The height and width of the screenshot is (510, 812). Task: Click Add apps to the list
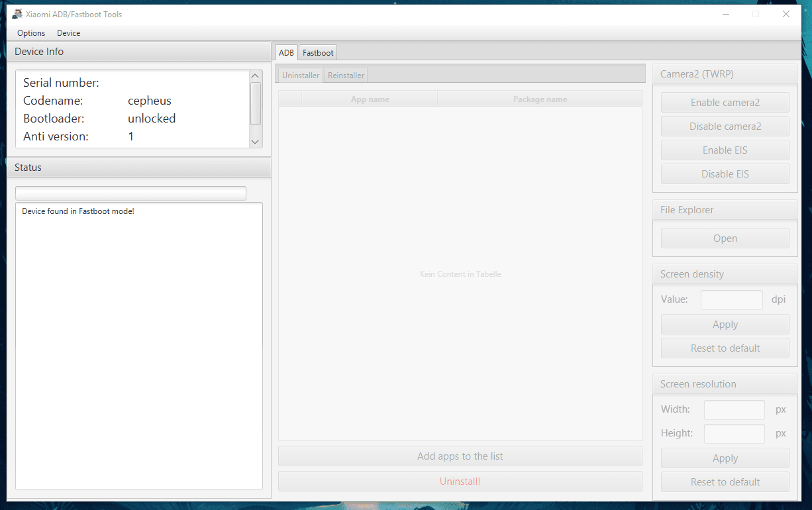[460, 456]
